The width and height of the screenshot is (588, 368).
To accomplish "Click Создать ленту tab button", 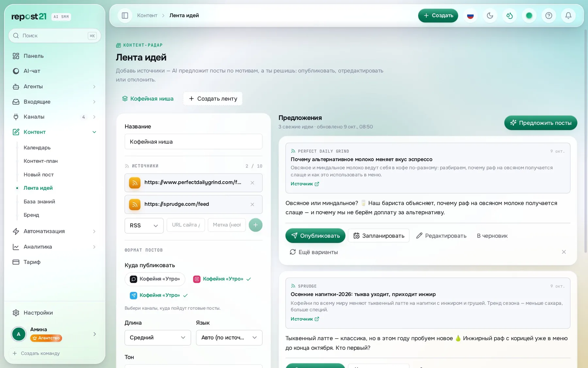I will coord(213,99).
